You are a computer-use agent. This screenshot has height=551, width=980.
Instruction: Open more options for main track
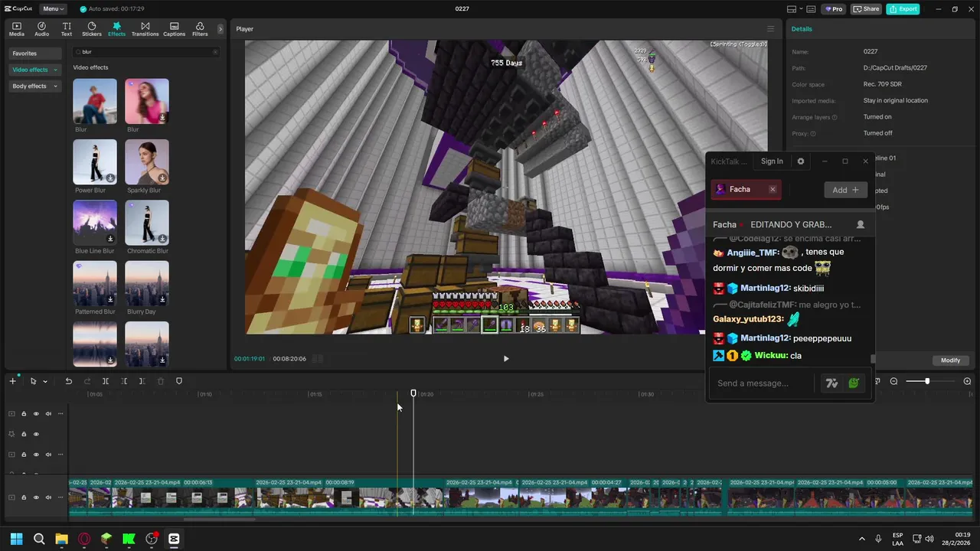click(60, 497)
